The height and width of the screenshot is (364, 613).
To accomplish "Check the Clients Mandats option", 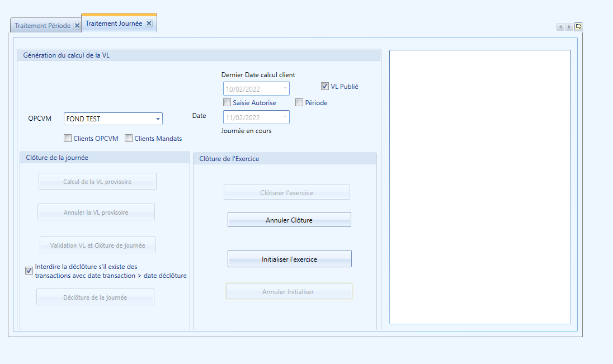I will (x=129, y=138).
